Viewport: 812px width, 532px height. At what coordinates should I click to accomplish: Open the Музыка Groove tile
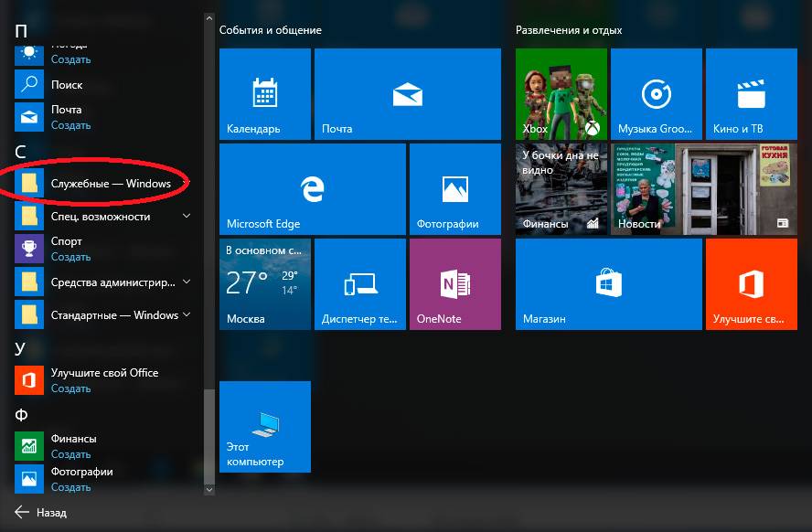click(x=656, y=93)
